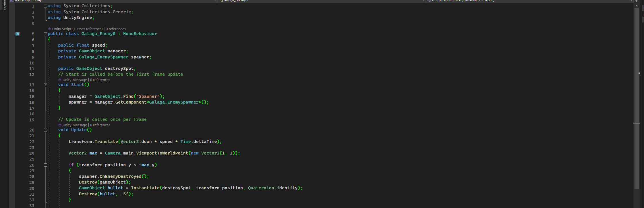Click the vertical scrollbar thumb in editor
The height and width of the screenshot is (208, 644).
coord(637,98)
